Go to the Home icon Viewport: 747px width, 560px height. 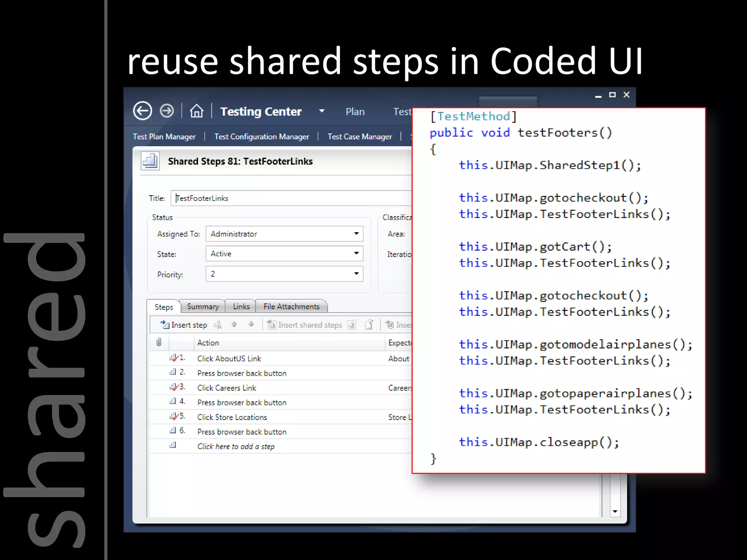coord(197,111)
